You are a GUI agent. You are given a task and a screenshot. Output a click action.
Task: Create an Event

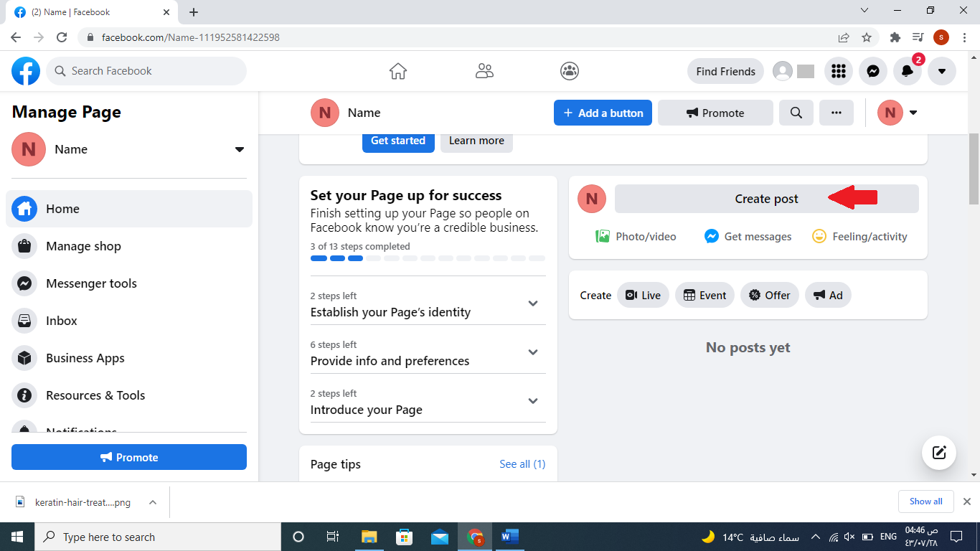pyautogui.click(x=705, y=295)
